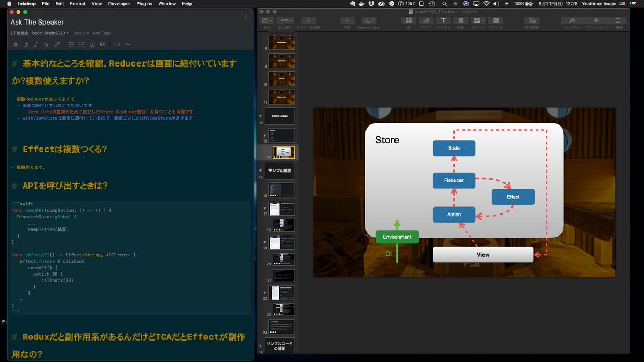Open the Wi-Fi menu bar icon

click(486, 3)
